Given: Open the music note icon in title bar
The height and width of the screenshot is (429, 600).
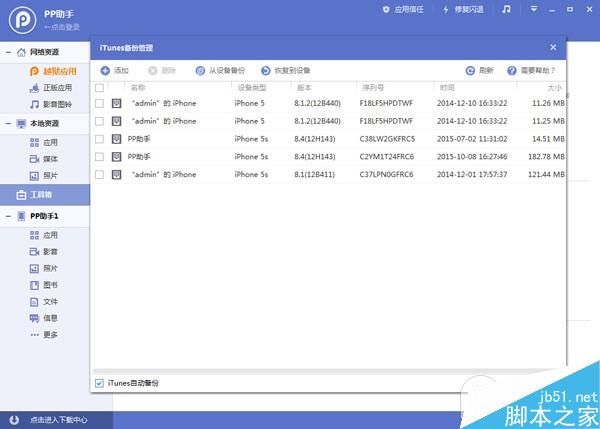Looking at the screenshot, I should [506, 9].
